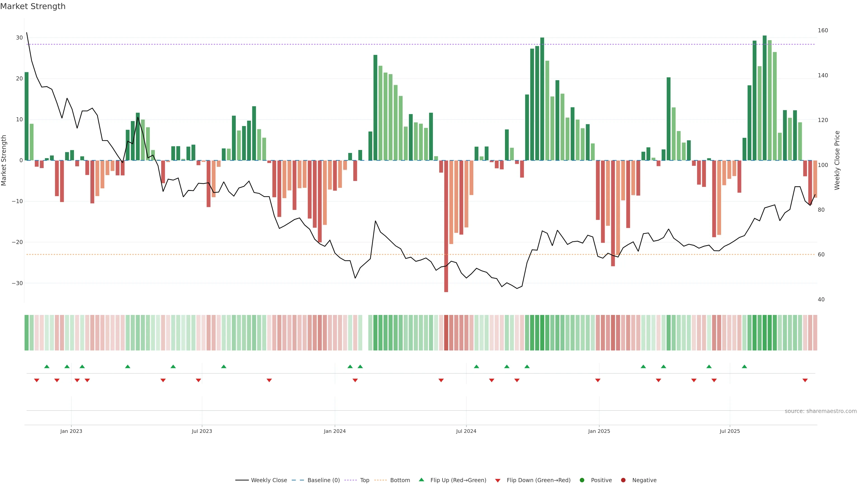Click the purple dotted Top line

pos(337,45)
